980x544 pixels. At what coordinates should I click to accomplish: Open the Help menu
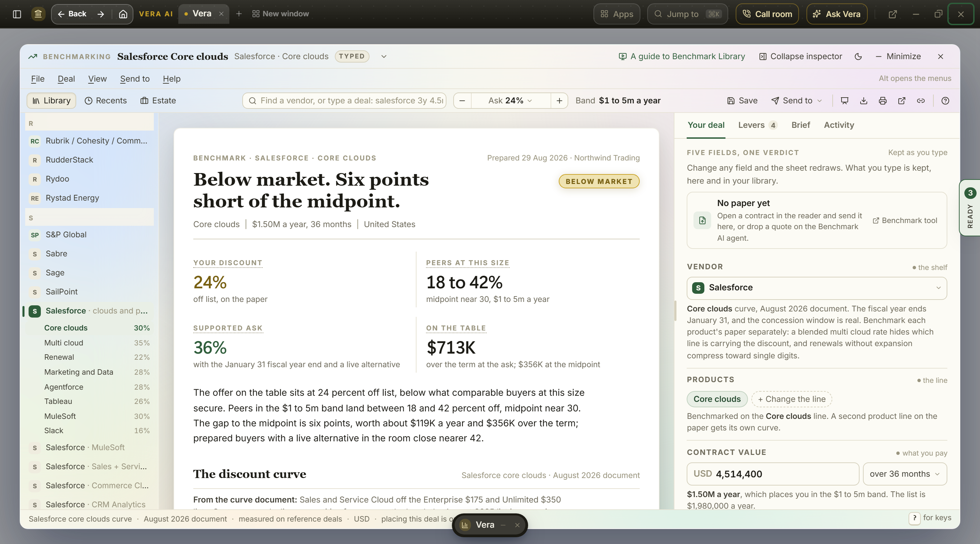click(x=171, y=79)
